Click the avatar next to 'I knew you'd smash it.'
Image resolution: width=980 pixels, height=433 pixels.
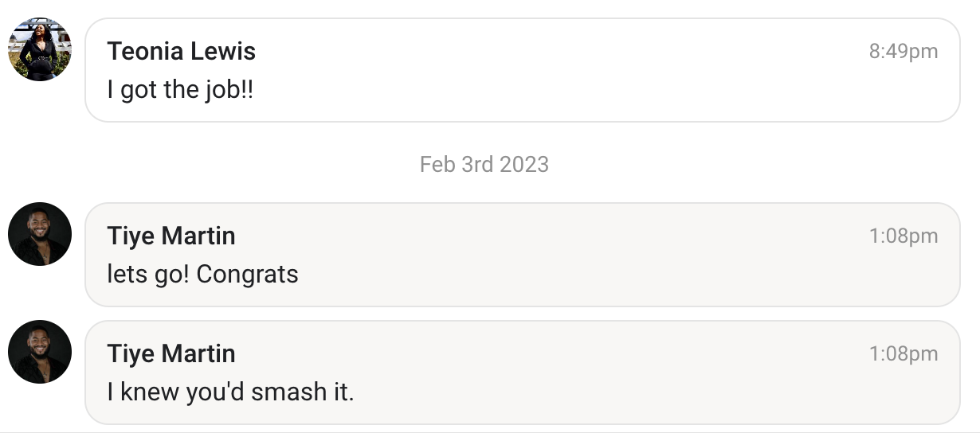[x=40, y=352]
